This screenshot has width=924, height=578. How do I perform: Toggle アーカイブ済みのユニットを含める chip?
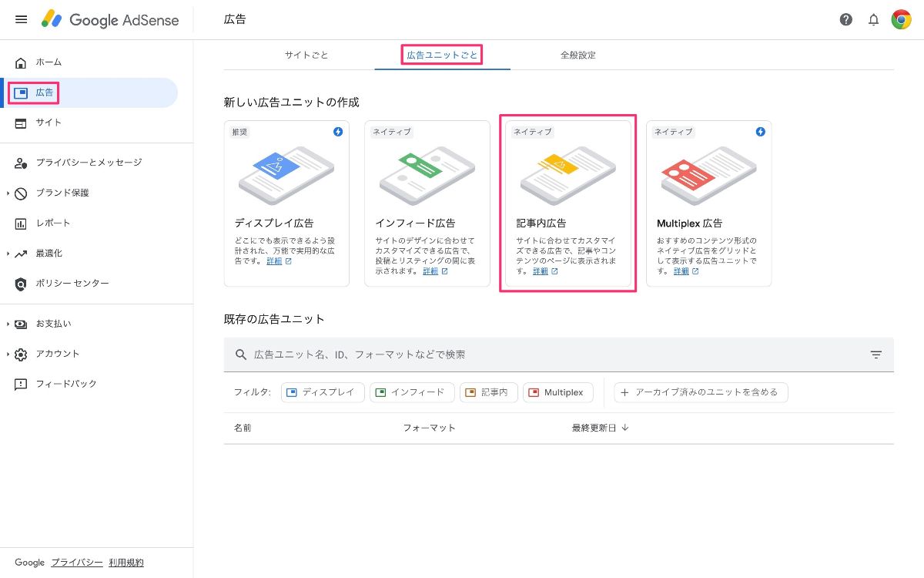[x=701, y=392]
